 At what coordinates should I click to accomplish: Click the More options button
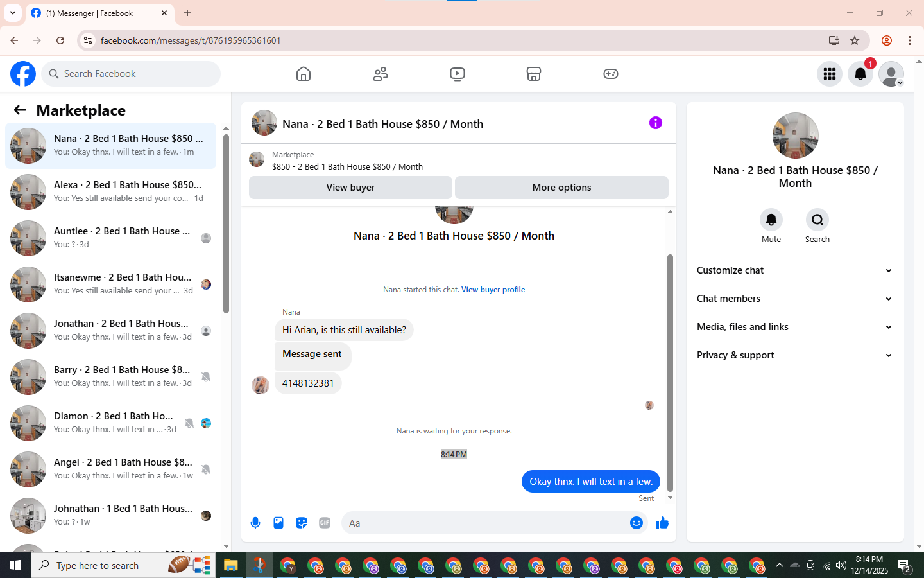click(561, 188)
